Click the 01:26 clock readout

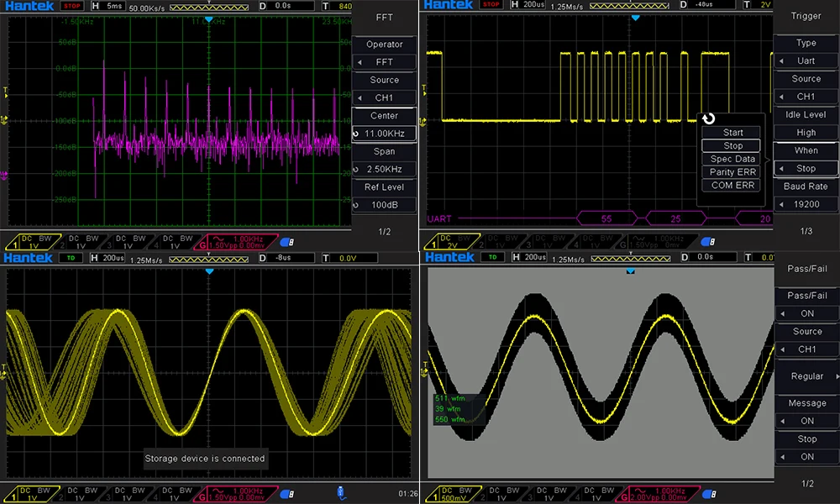pos(407,493)
